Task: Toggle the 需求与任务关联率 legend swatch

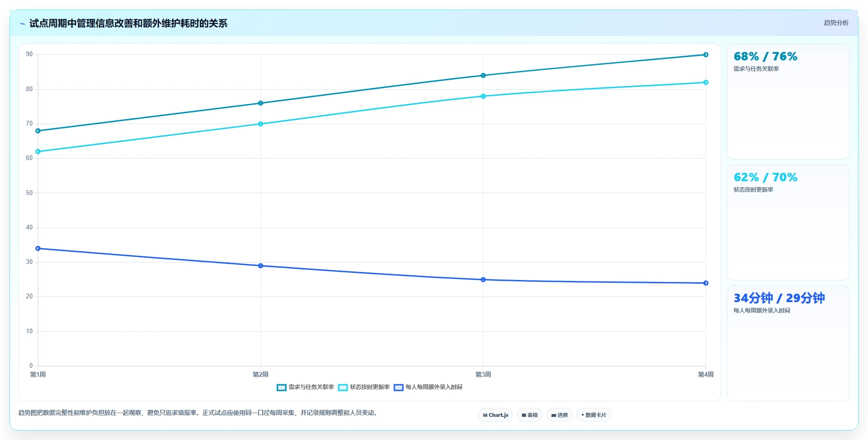Action: pyautogui.click(x=282, y=388)
